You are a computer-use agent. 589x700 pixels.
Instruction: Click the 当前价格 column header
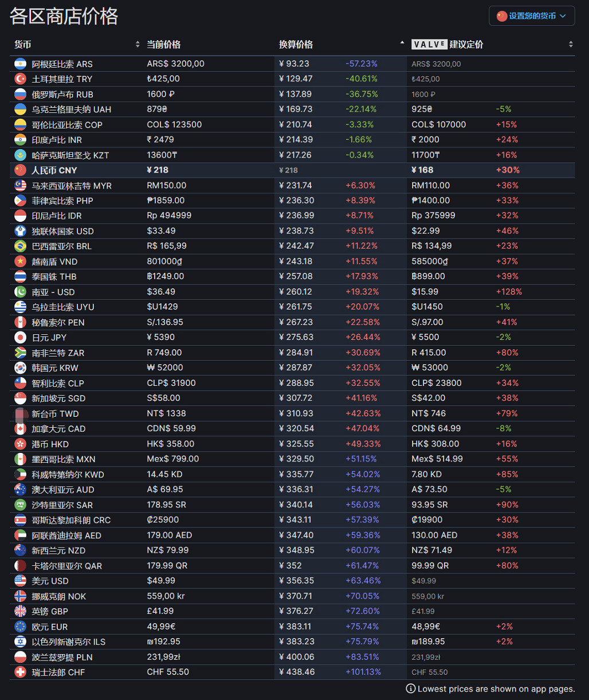(163, 44)
